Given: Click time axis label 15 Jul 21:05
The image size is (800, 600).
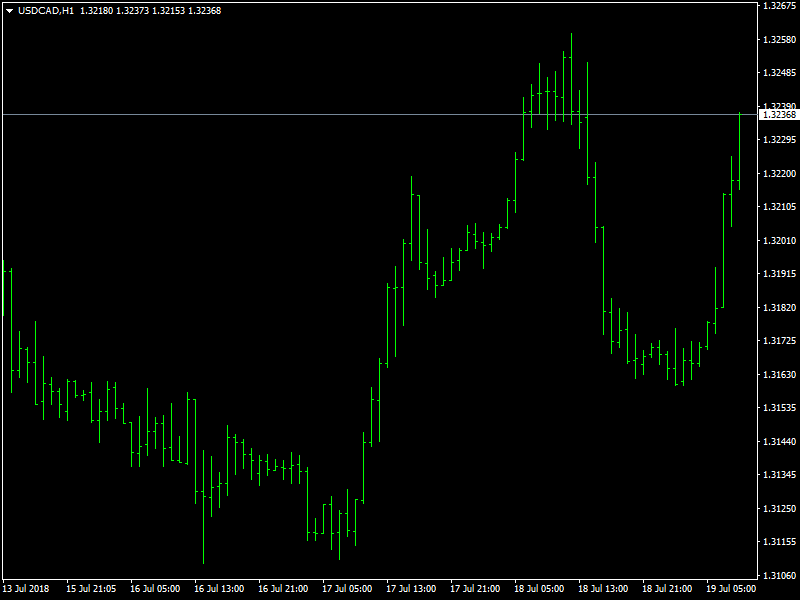Looking at the screenshot, I should pos(91,589).
